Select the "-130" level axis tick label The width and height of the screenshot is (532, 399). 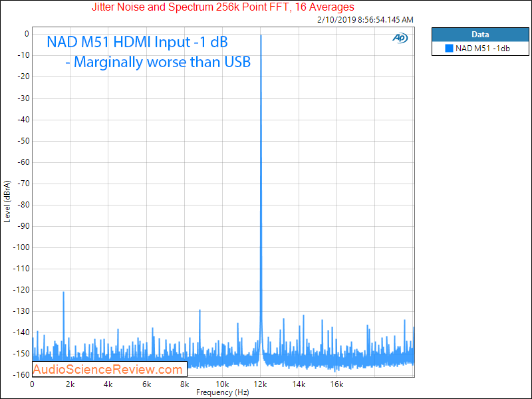pos(21,311)
